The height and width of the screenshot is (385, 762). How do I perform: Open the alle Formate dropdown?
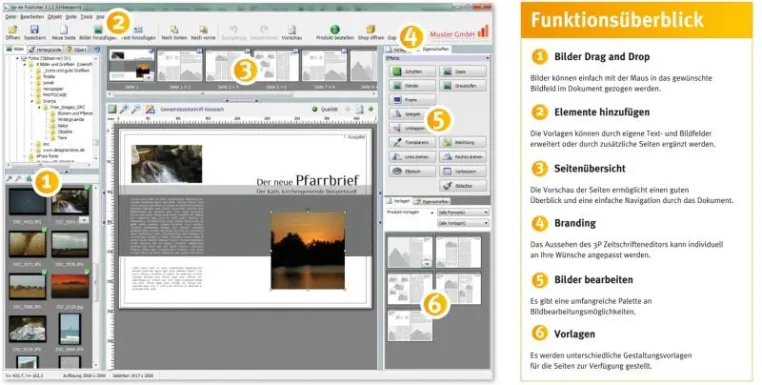(x=463, y=213)
